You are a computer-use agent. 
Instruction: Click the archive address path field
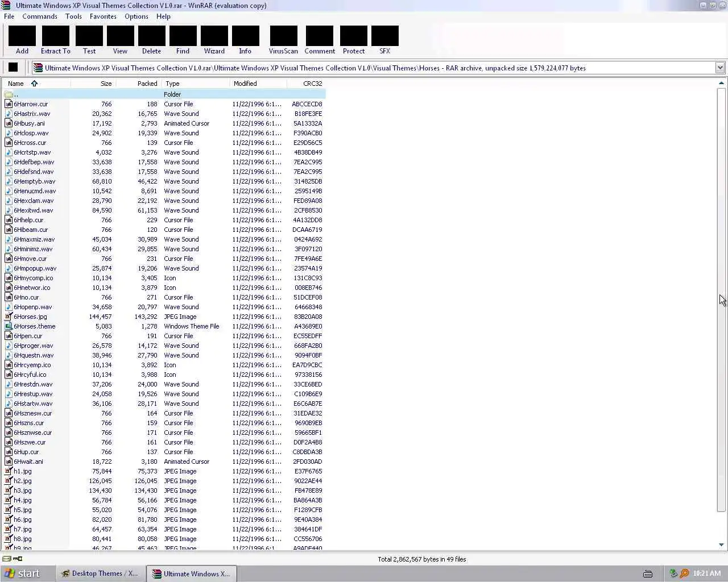point(373,68)
